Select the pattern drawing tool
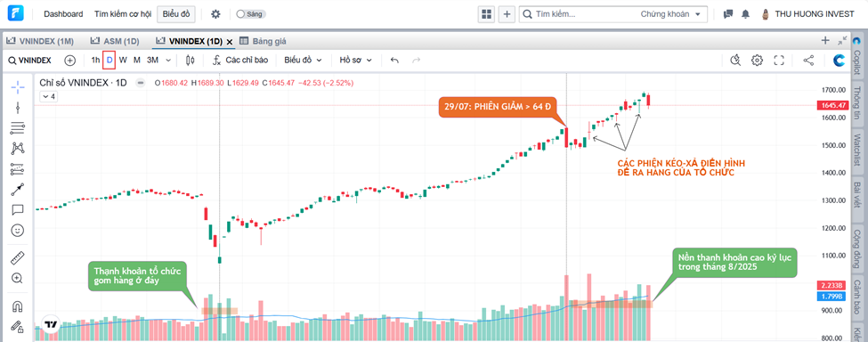The height and width of the screenshot is (342, 868). point(18,149)
